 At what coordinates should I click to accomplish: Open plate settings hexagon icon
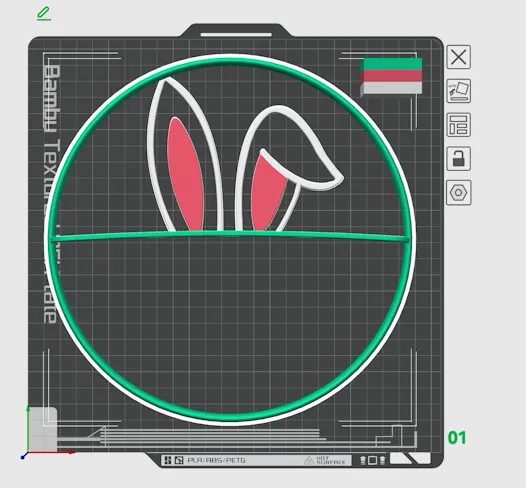459,193
